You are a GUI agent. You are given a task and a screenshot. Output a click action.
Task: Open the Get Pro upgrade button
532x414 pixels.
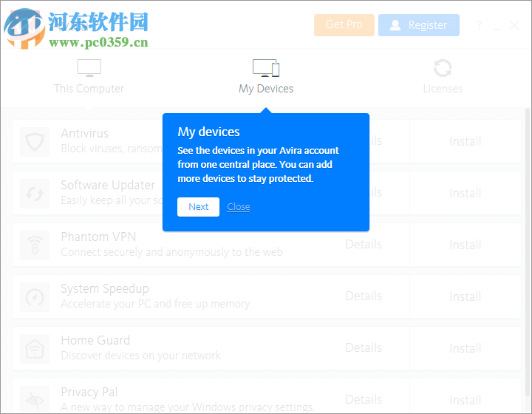point(344,25)
